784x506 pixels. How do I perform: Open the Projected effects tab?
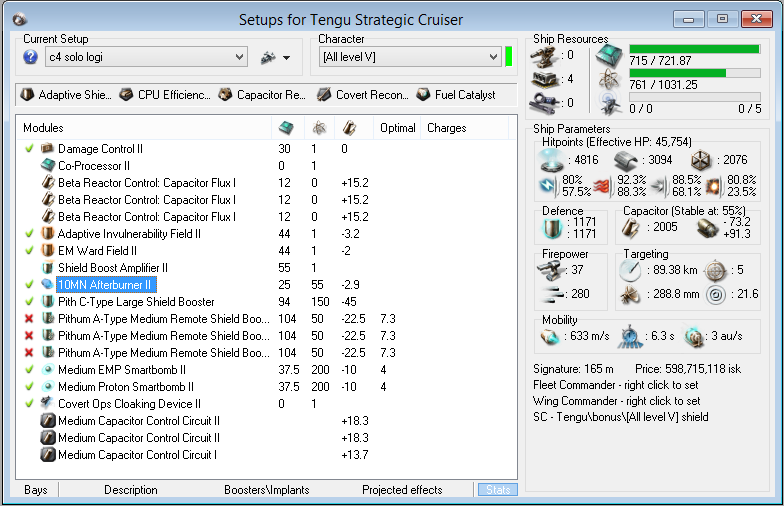point(402,490)
